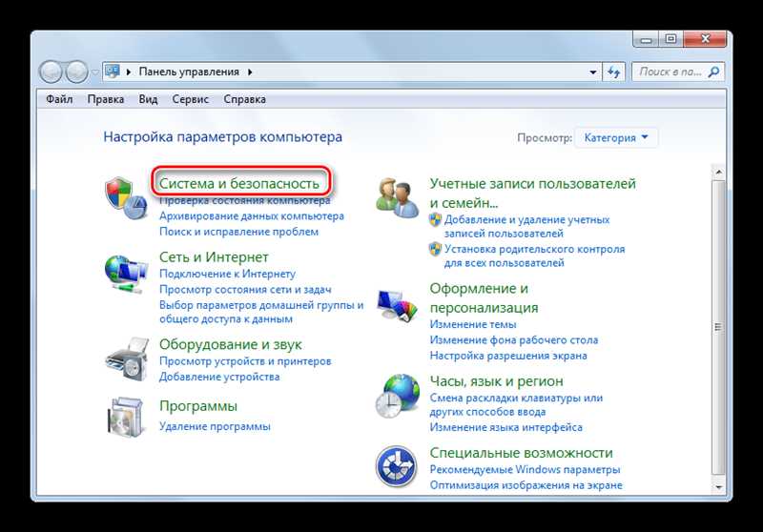This screenshot has width=763, height=532.
Task: Expand arrow before Панель управления breadcrumb
Action: click(x=129, y=72)
